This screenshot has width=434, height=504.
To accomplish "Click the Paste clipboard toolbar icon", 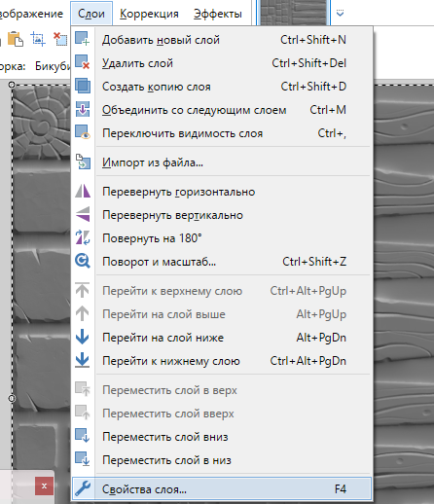I will click(x=16, y=39).
